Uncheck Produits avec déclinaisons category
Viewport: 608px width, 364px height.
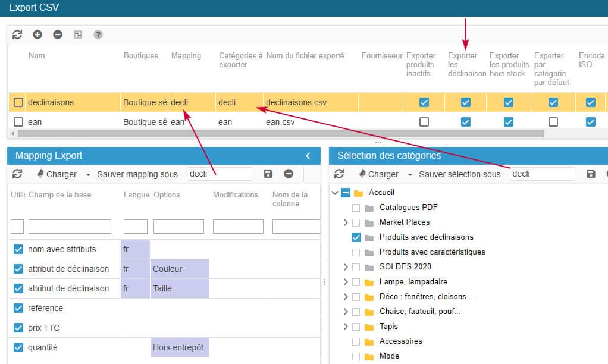click(x=356, y=237)
